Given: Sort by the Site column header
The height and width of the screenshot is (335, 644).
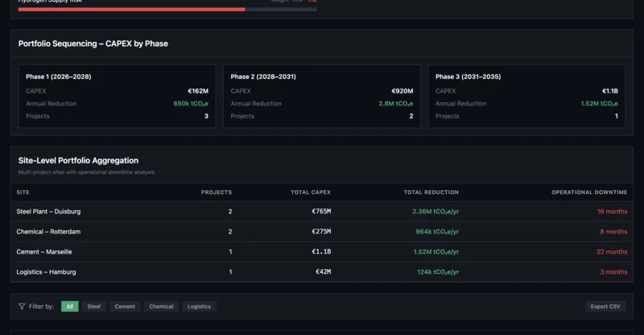Looking at the screenshot, I should [23, 192].
